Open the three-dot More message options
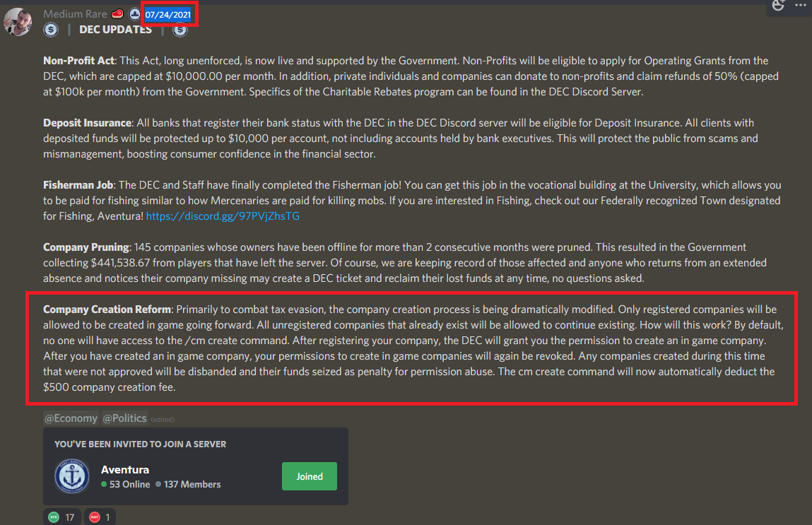This screenshot has width=812, height=525. pos(800,5)
